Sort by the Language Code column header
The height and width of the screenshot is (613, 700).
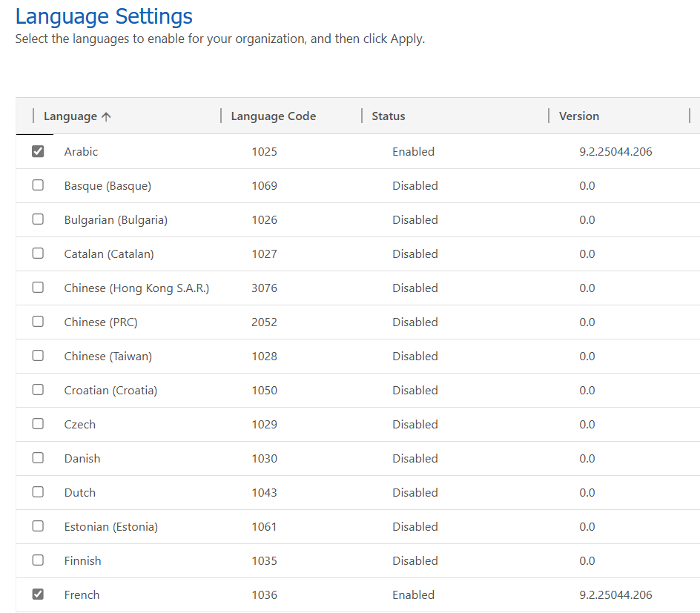[273, 116]
